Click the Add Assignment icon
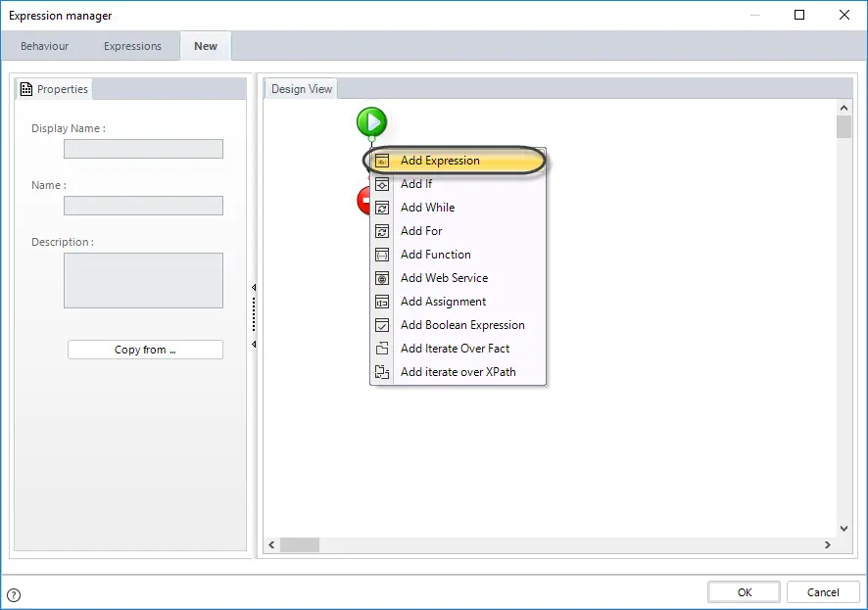Viewport: 868px width, 610px height. [x=382, y=302]
